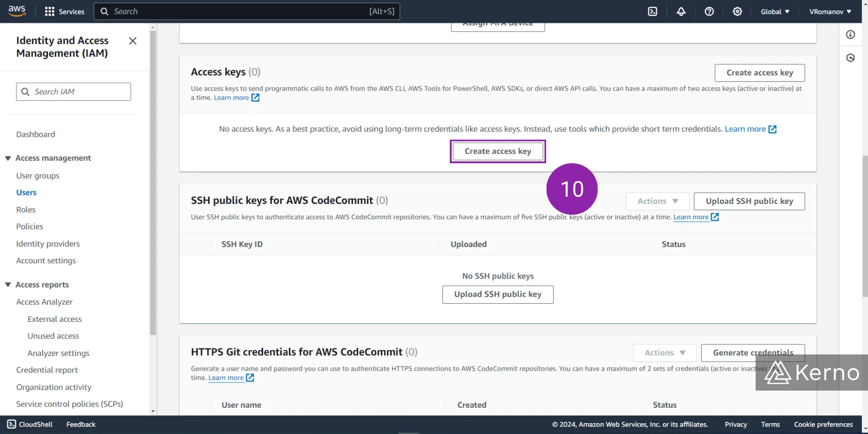Open User groups in the sidebar
Screen dimensions: 868x434
point(38,176)
